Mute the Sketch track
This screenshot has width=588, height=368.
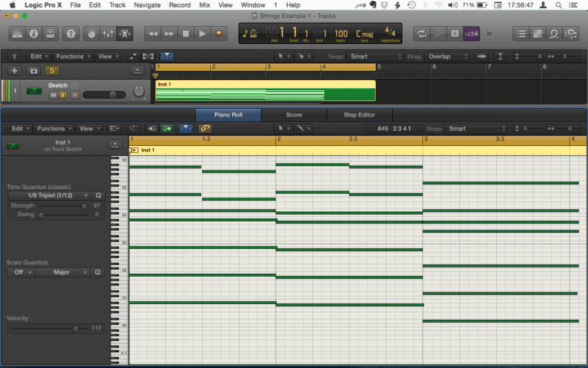point(54,95)
